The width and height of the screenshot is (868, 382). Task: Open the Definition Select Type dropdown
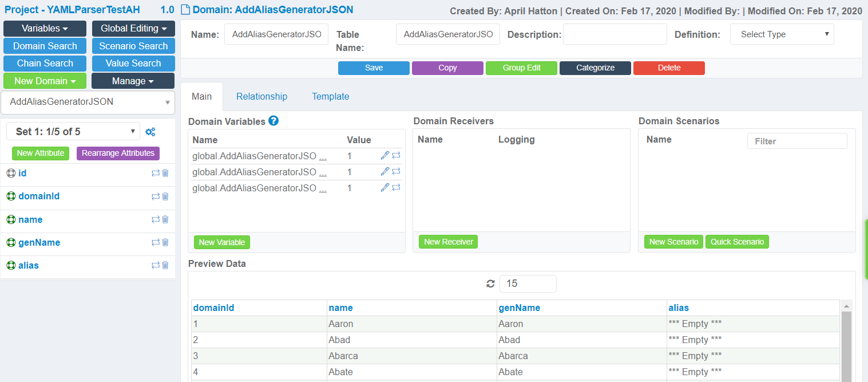click(x=782, y=34)
